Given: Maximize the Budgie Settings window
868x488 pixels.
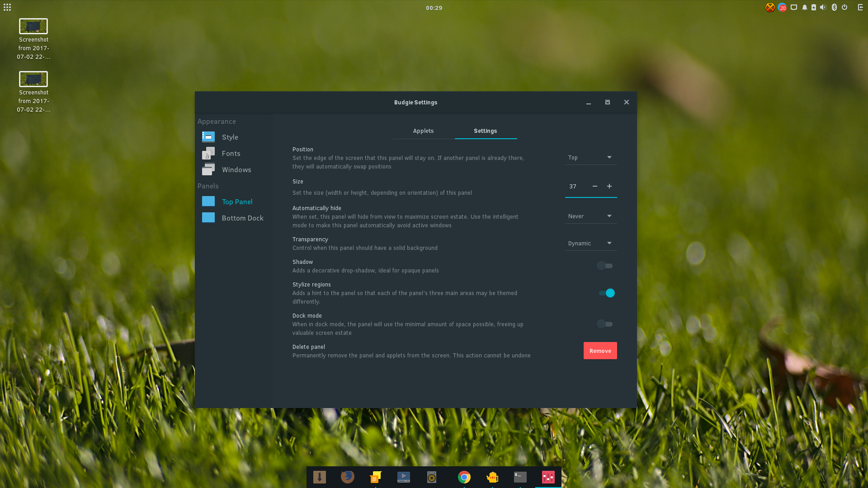Looking at the screenshot, I should (x=608, y=103).
